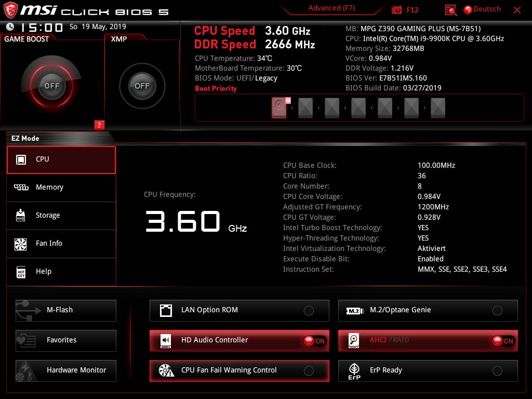Select the third empty boot device slot
Image resolution: width=532 pixels, height=399 pixels.
pos(358,108)
